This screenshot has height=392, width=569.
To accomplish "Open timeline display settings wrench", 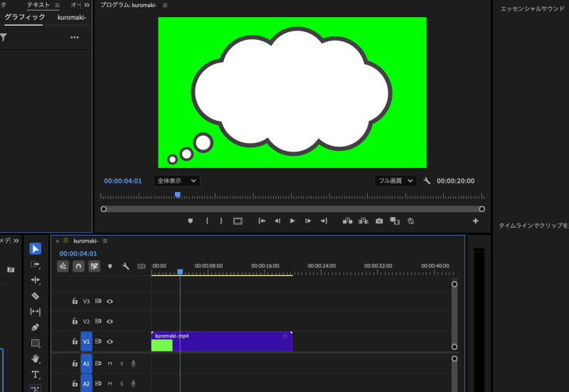I will coord(126,266).
